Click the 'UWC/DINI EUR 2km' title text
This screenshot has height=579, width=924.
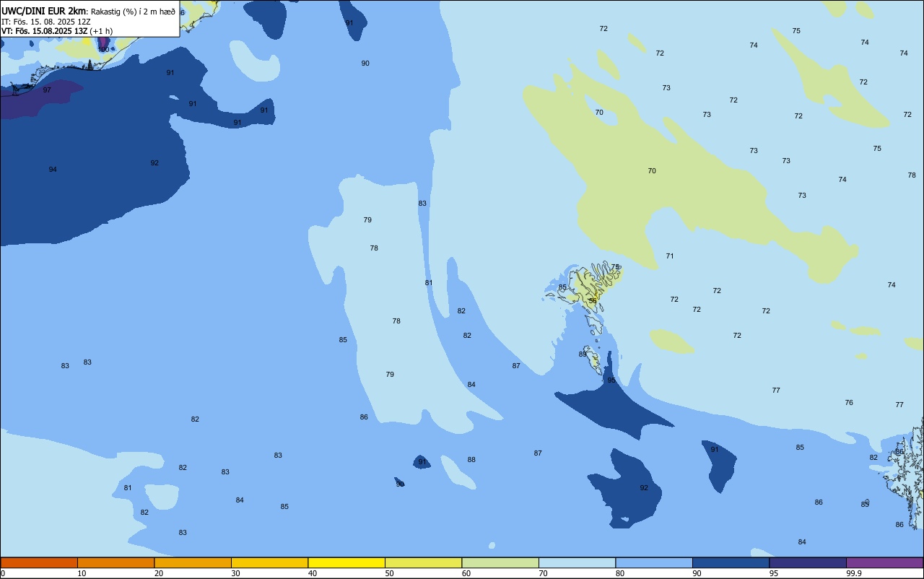[44, 11]
